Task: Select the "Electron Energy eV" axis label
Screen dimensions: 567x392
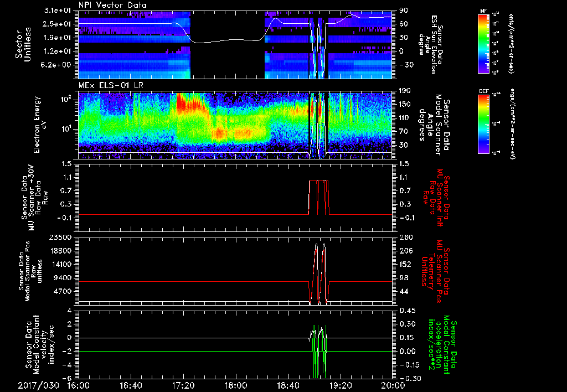Action: (41, 125)
